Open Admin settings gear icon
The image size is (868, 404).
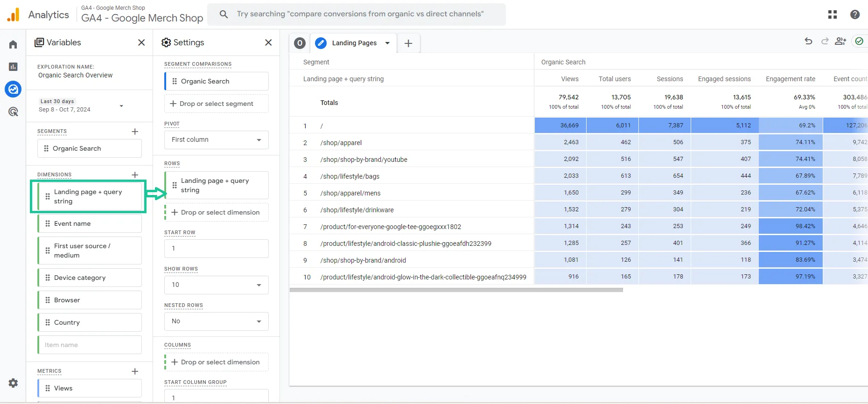coord(13,383)
